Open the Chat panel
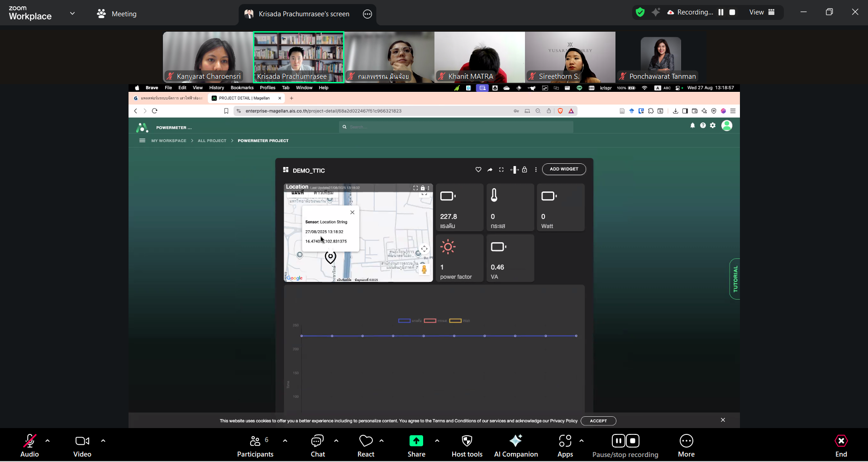Image resolution: width=868 pixels, height=462 pixels. pyautogui.click(x=317, y=446)
